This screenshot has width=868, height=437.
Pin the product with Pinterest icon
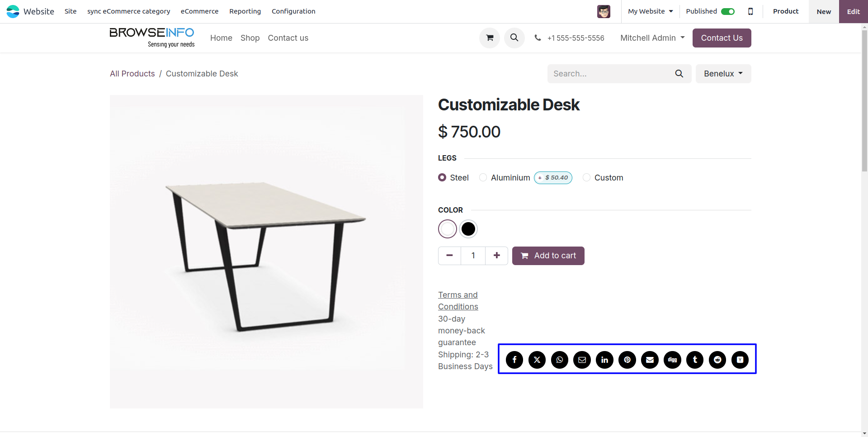(x=627, y=360)
